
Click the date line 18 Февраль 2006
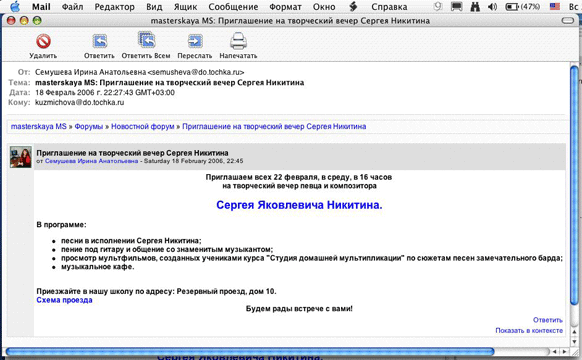pos(105,92)
